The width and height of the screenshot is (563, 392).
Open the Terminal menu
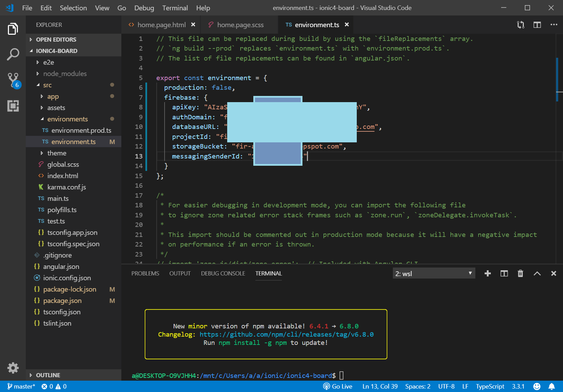(175, 8)
